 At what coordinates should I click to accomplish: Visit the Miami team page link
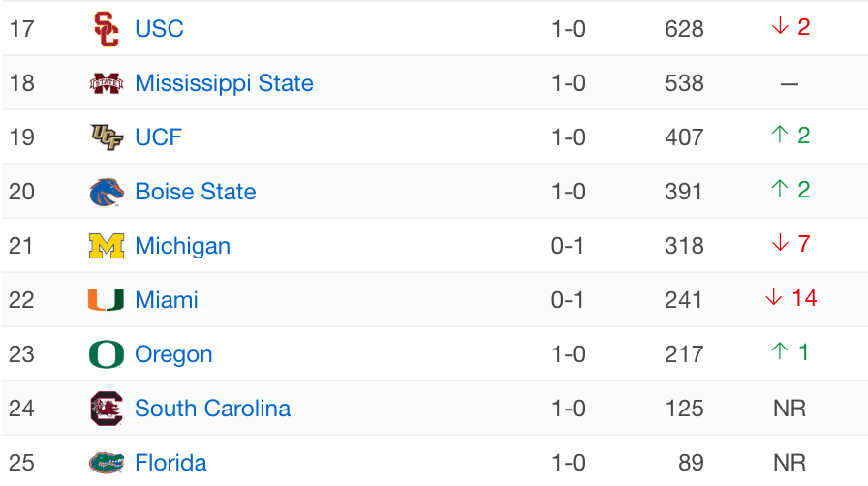(x=167, y=300)
